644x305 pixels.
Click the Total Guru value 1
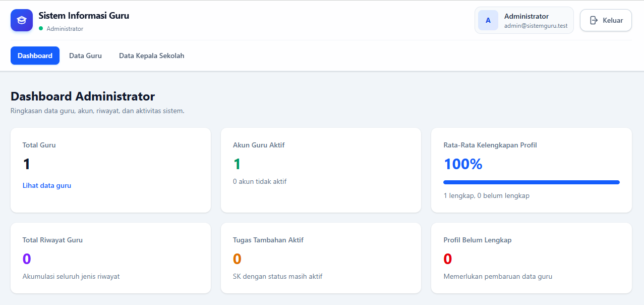27,164
